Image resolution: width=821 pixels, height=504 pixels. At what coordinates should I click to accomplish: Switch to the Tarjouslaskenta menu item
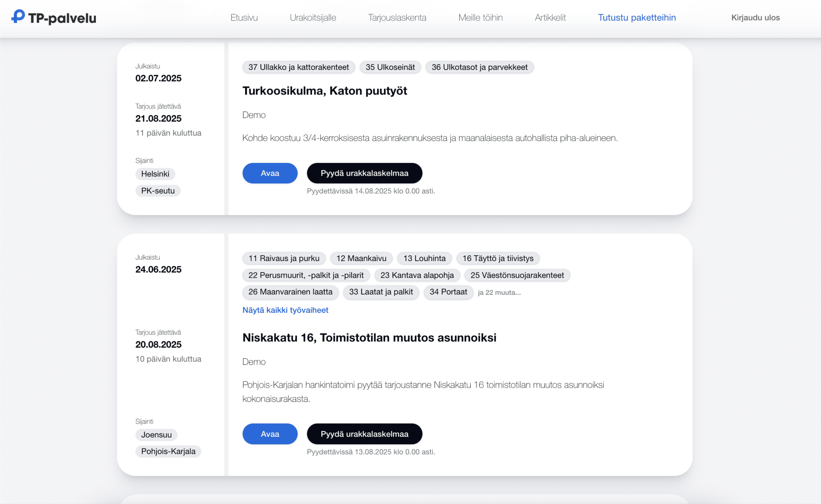(x=397, y=17)
